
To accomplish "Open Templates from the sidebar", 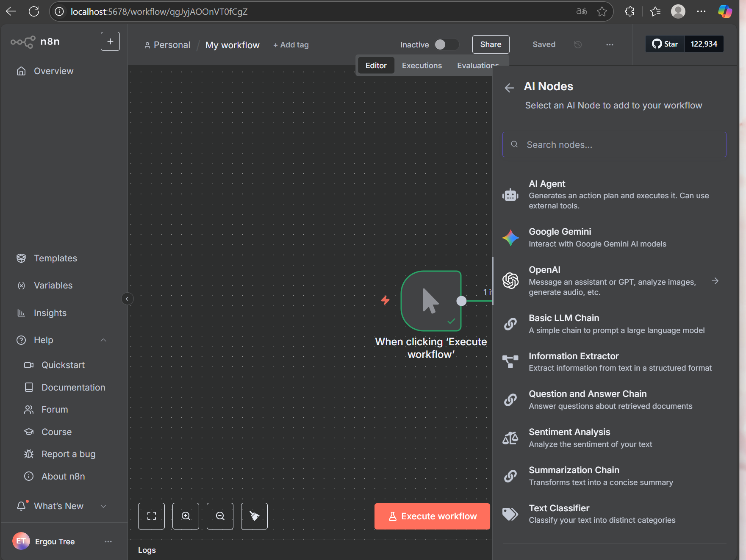I will (55, 258).
